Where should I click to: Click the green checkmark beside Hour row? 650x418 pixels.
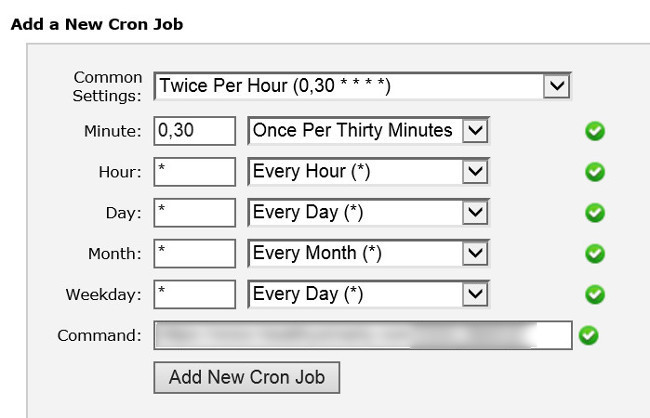[595, 172]
